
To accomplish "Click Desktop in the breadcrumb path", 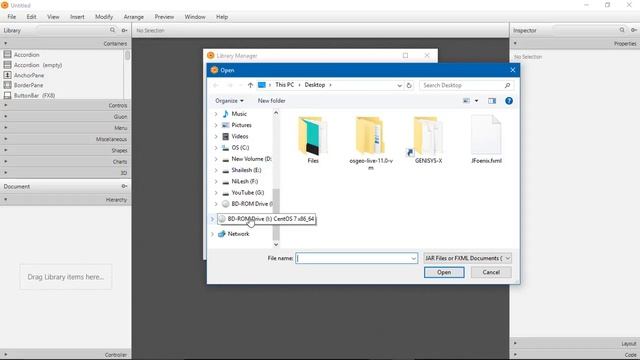I will tap(315, 85).
